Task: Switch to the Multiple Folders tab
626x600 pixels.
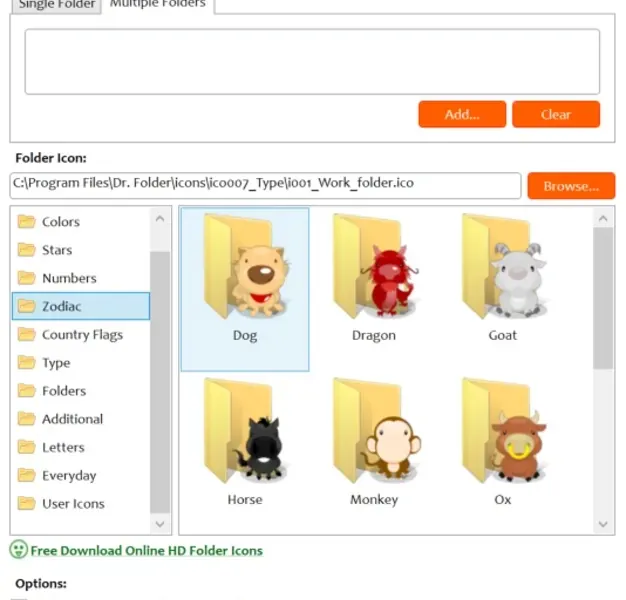Action: tap(158, 5)
